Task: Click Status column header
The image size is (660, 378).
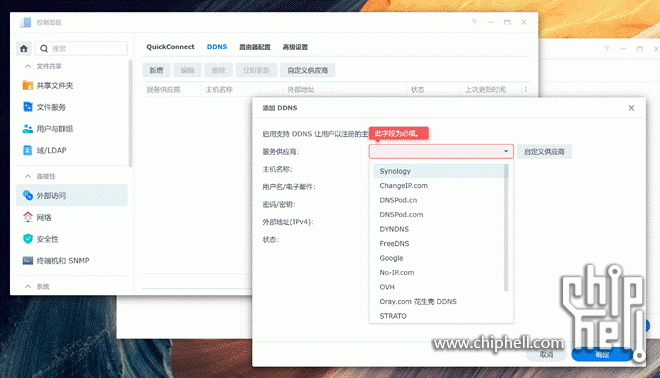Action: tap(418, 90)
